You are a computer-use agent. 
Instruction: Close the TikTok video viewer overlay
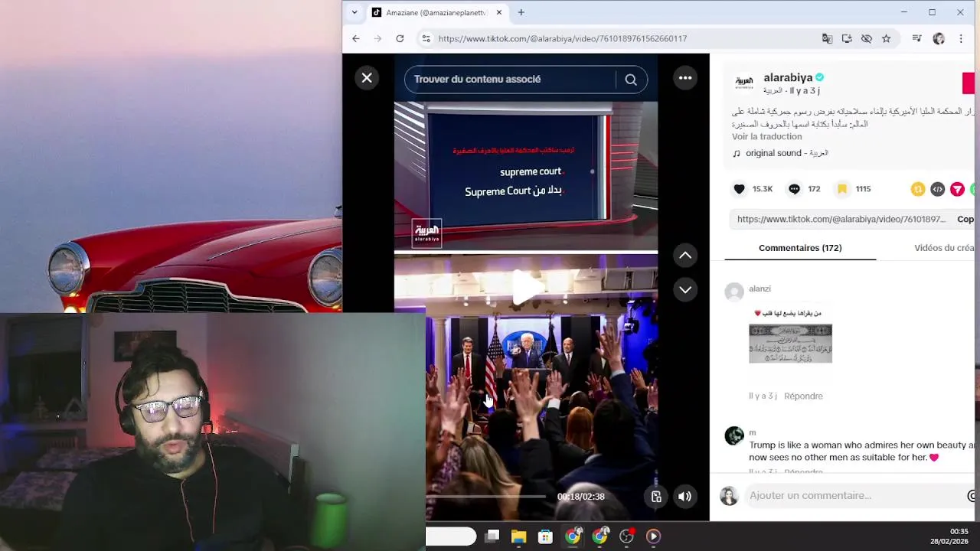tap(367, 78)
